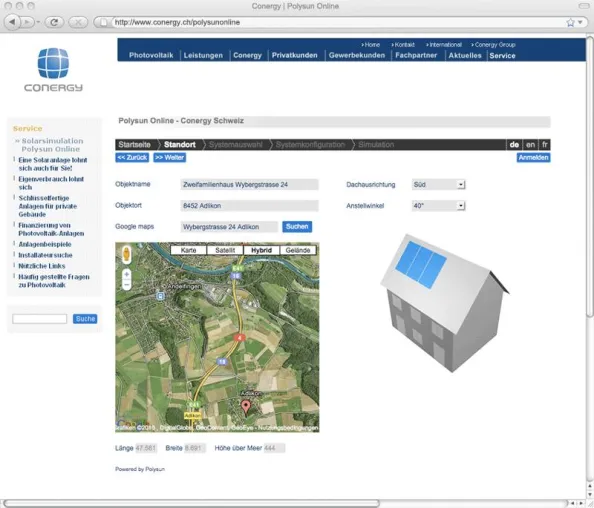Click the Suchen button next to Google maps
This screenshot has width=594, height=508.
(x=297, y=227)
